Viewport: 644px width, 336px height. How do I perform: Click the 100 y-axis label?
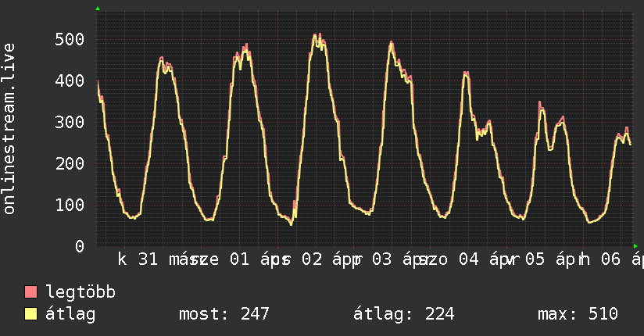pyautogui.click(x=70, y=205)
